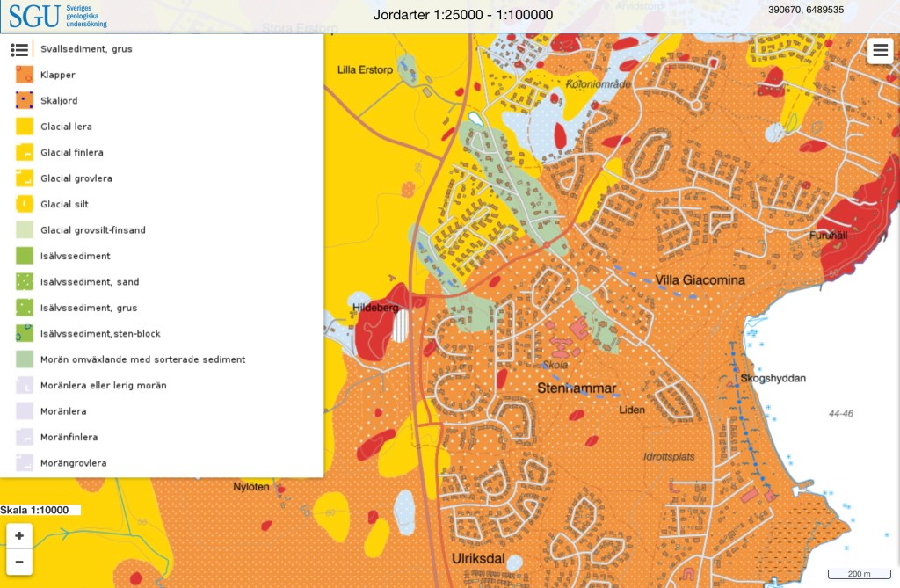This screenshot has height=588, width=900.
Task: Click the Moränlera lavender swatch
Action: tap(25, 411)
